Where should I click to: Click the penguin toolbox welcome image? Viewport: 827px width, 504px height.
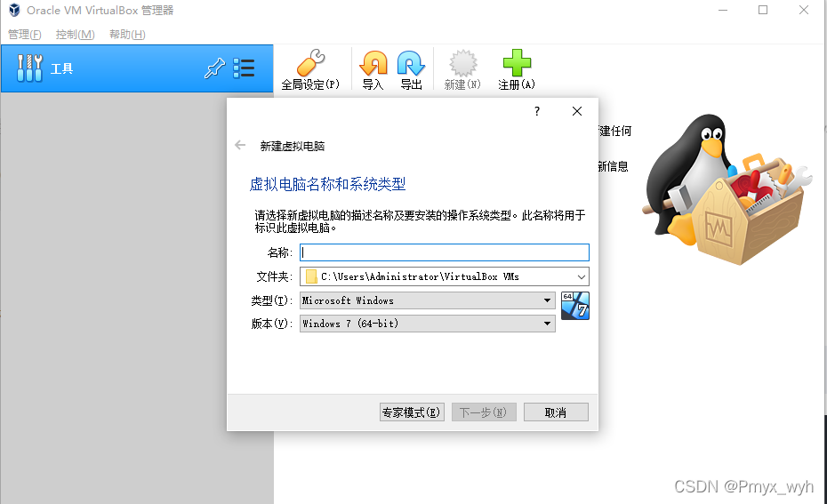727,188
